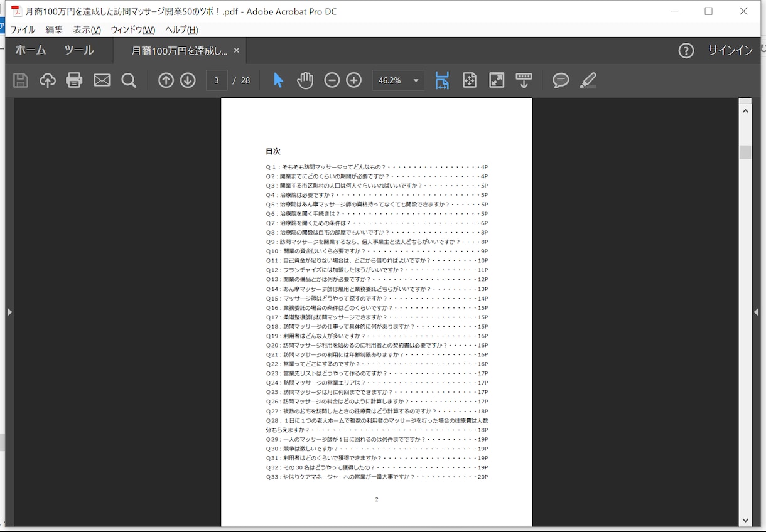766x532 pixels.
Task: Toggle fit width scrolling mode
Action: coord(442,80)
